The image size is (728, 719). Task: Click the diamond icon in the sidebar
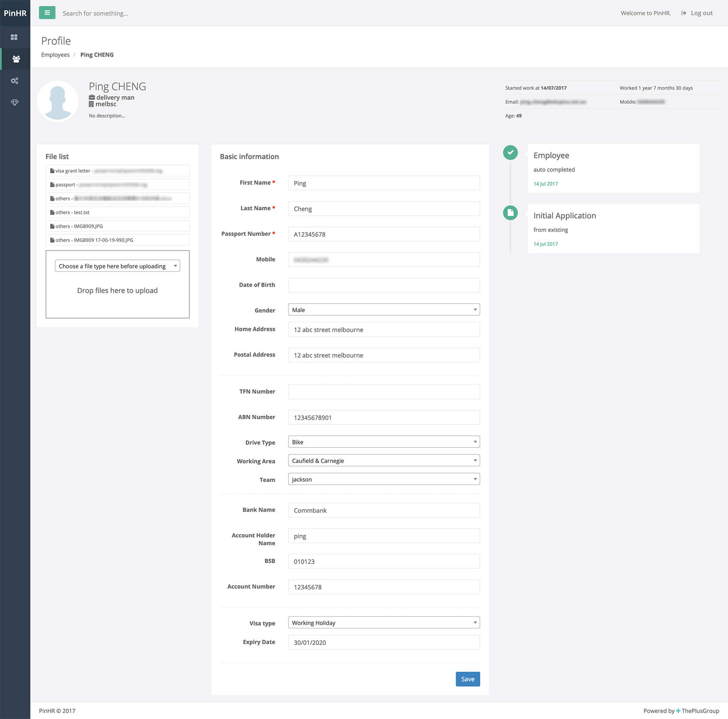coord(15,102)
